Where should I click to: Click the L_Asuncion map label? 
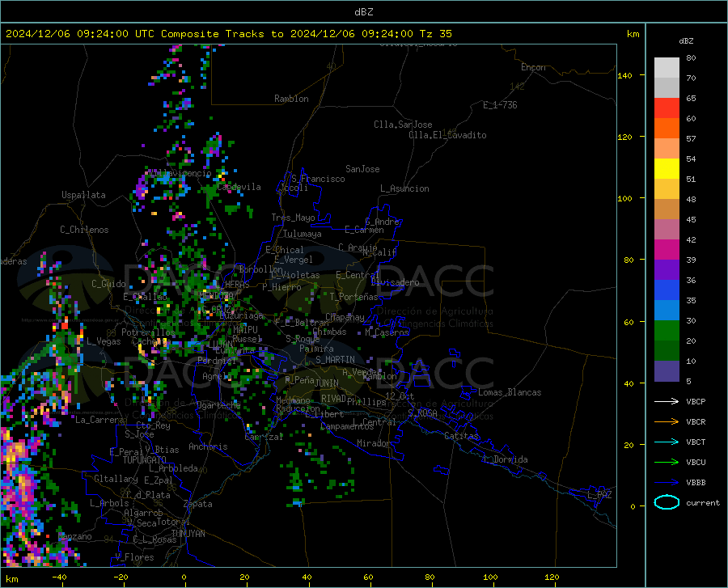point(404,188)
